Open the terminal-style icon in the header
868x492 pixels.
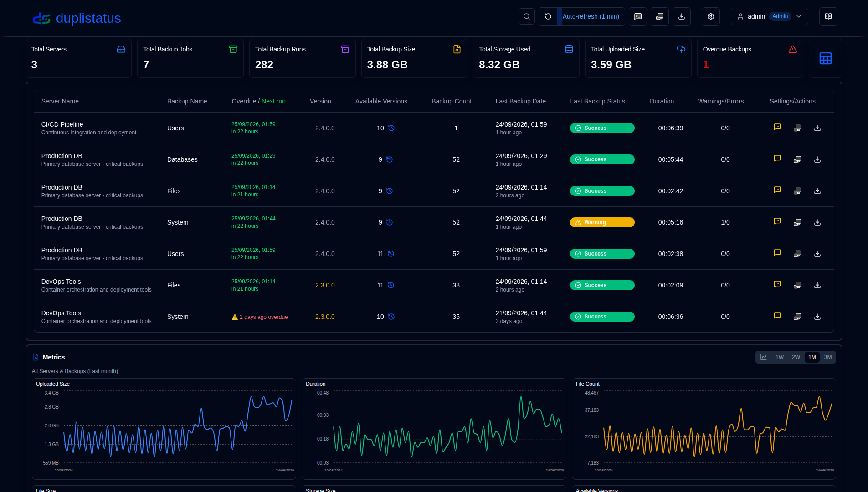pyautogui.click(x=638, y=16)
